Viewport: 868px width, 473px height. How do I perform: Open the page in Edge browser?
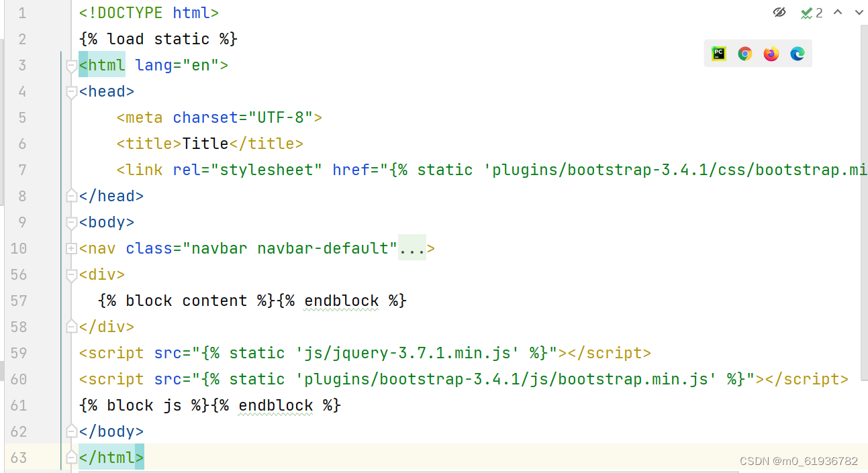[797, 54]
